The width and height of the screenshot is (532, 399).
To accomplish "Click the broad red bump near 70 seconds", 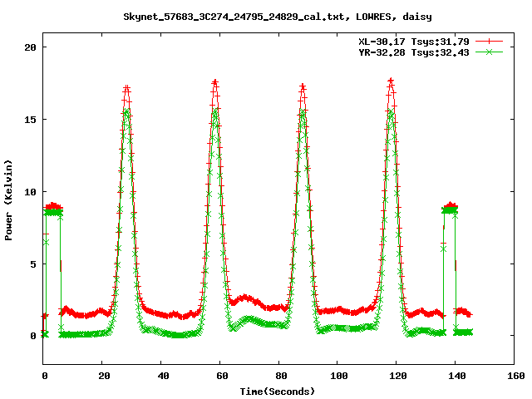I will click(245, 298).
